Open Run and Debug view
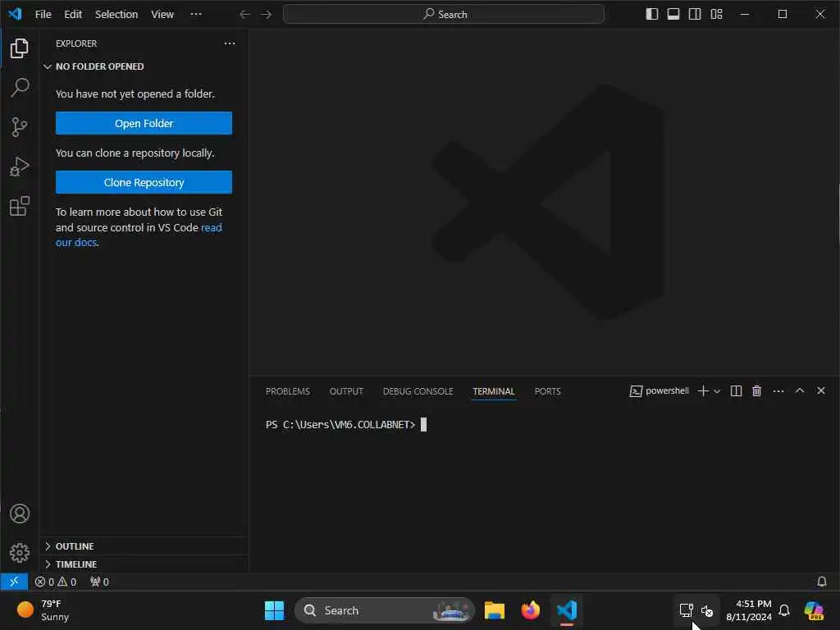Image resolution: width=840 pixels, height=630 pixels. pyautogui.click(x=20, y=167)
